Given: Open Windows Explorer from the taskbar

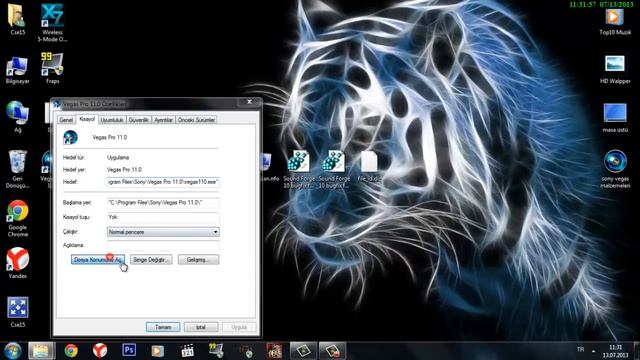Looking at the screenshot, I should [41, 351].
